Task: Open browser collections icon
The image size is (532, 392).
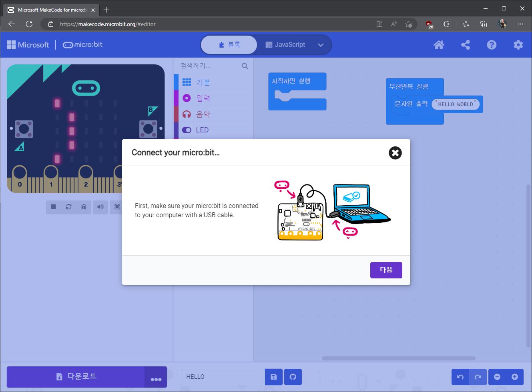Action: pos(484,24)
